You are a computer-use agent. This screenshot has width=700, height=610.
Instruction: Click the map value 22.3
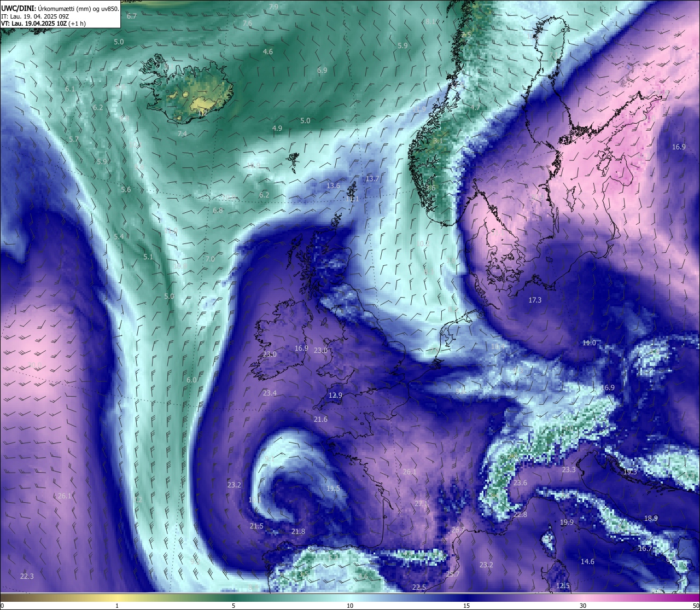(x=27, y=577)
